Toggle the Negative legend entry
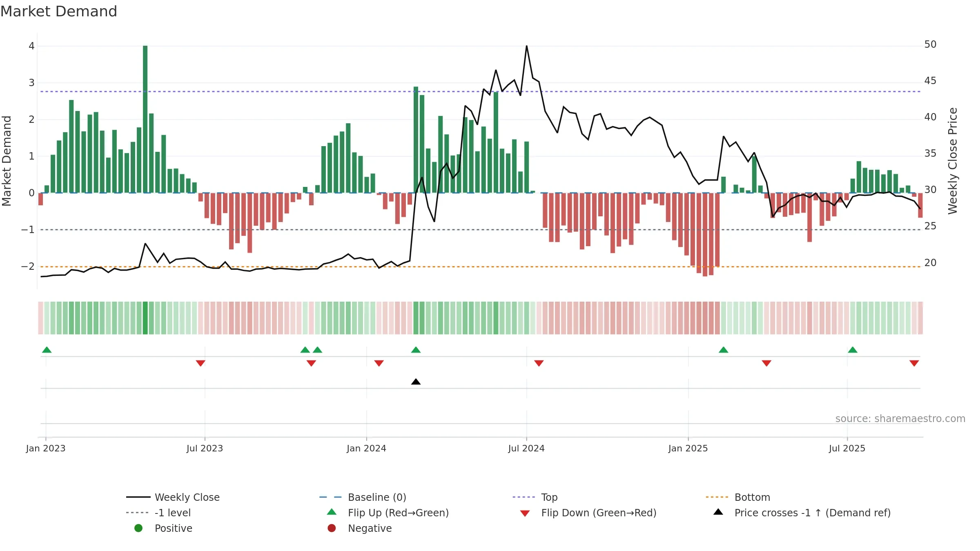The image size is (980, 551). [x=360, y=528]
